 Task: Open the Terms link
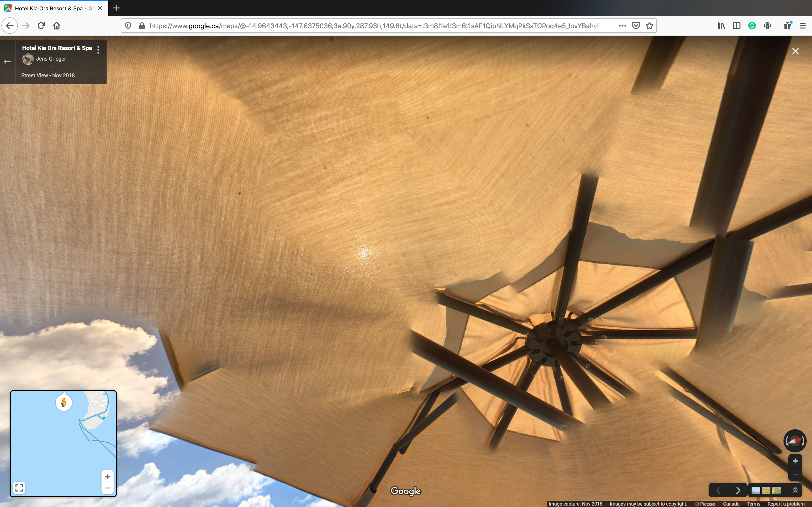click(x=753, y=504)
